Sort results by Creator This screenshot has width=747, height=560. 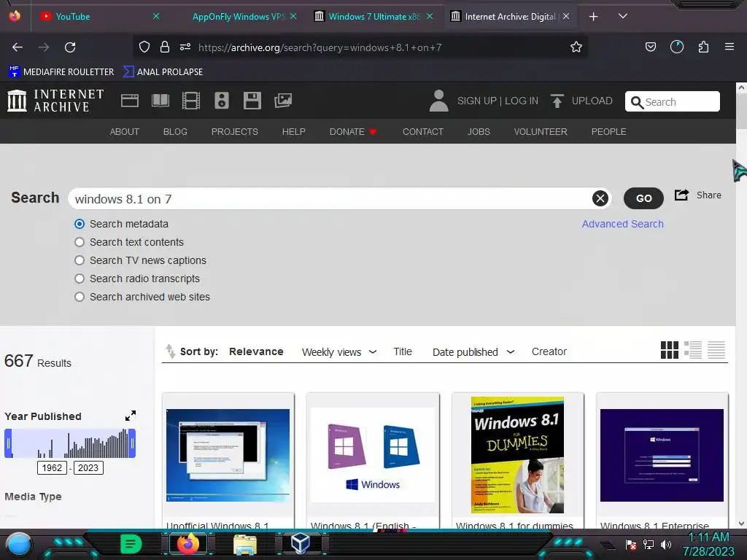pyautogui.click(x=549, y=351)
